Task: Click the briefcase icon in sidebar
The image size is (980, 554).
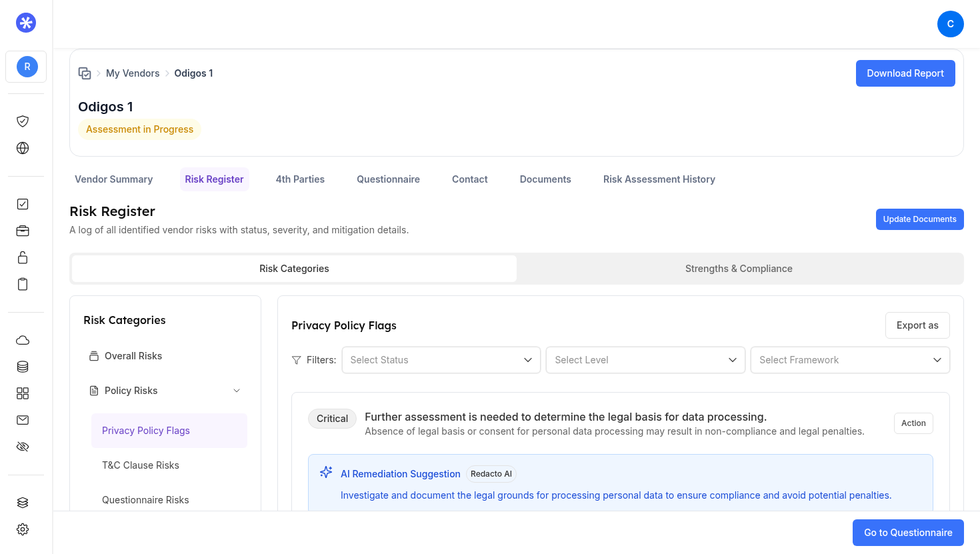Action: click(23, 231)
